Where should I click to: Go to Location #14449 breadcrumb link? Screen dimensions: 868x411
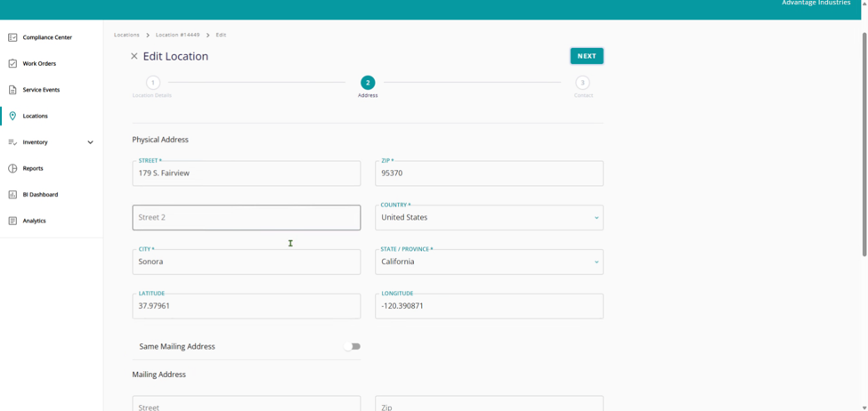(x=178, y=35)
